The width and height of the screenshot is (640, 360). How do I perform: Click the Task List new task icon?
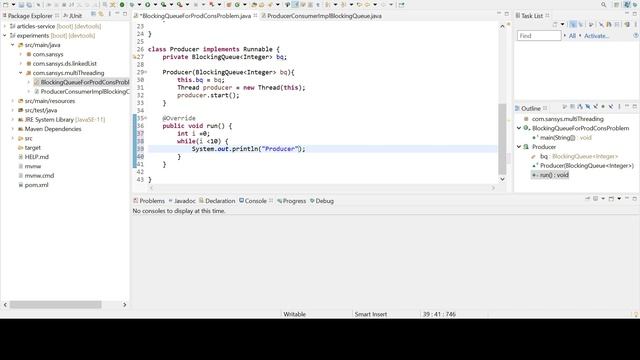point(556,24)
